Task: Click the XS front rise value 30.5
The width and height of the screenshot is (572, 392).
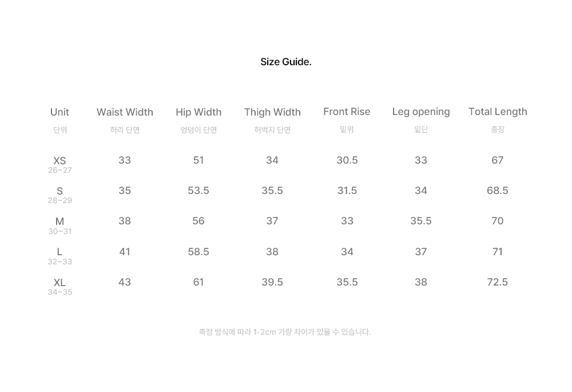Action: point(347,160)
